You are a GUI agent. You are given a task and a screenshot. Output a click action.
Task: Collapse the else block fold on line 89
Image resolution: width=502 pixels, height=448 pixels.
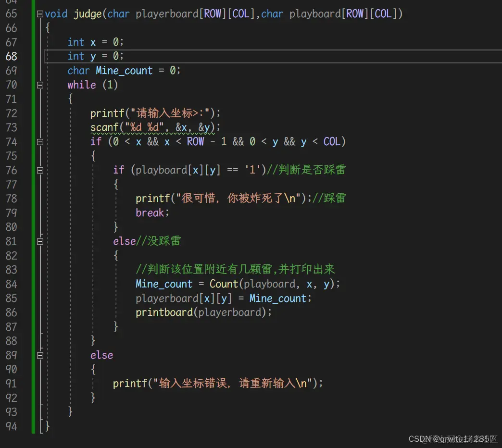[x=40, y=355]
